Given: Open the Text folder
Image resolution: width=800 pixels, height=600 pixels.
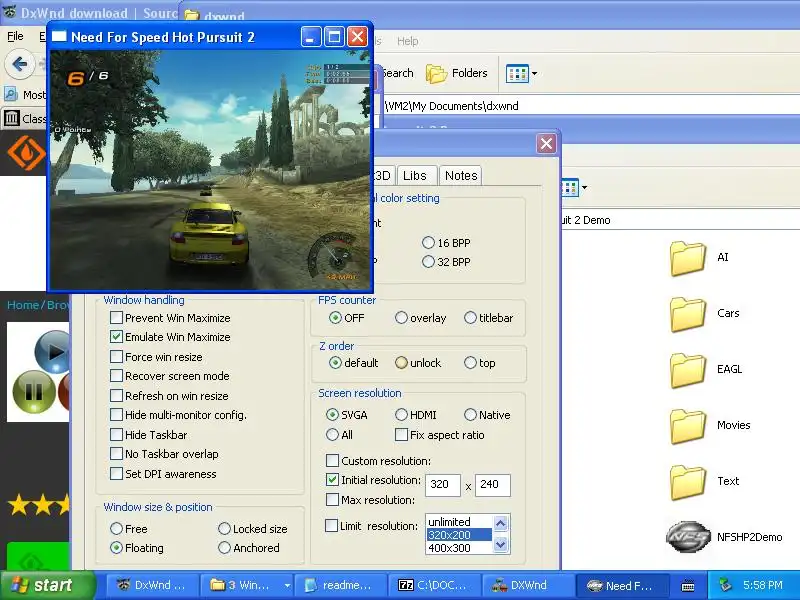Looking at the screenshot, I should [688, 483].
